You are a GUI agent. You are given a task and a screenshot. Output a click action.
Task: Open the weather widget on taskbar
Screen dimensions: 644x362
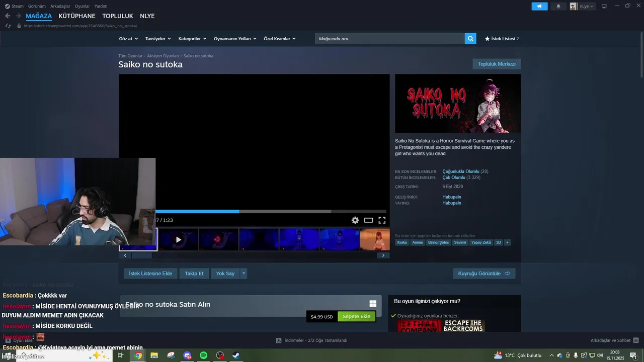[518, 355]
